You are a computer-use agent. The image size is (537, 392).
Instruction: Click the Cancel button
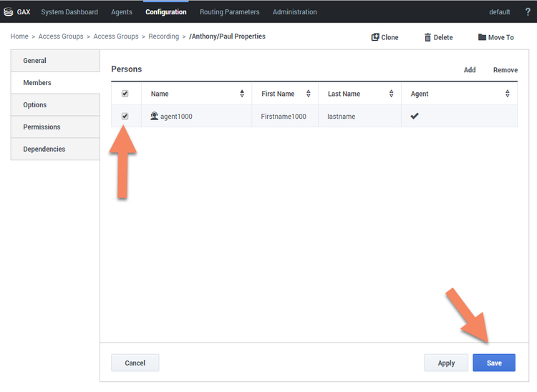click(x=135, y=363)
